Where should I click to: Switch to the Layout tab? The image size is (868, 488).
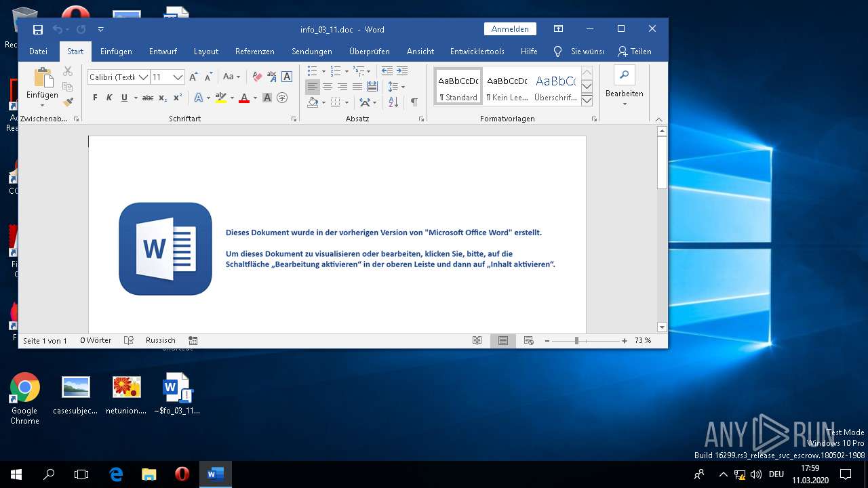click(206, 52)
